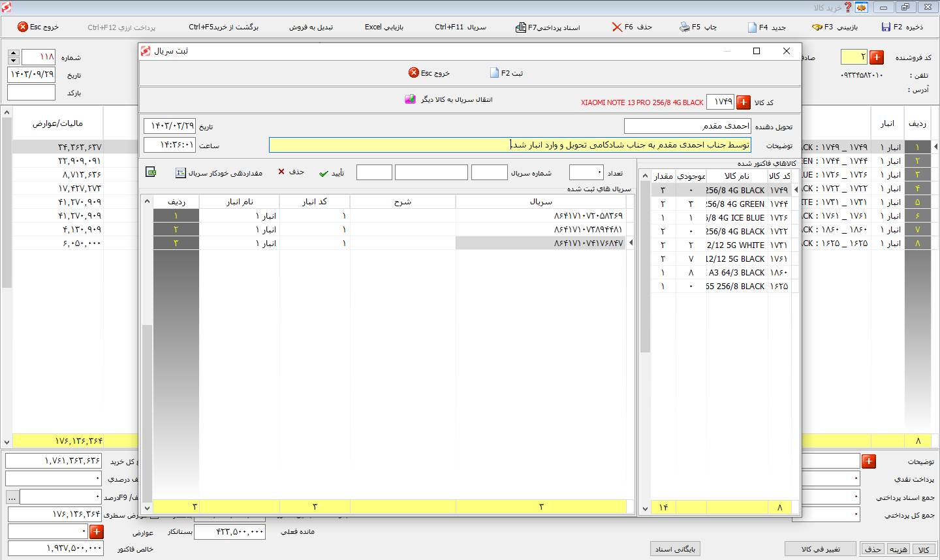Click the ellipsis button beside the F9 درصد field
This screenshot has width=940, height=560.
click(x=12, y=497)
